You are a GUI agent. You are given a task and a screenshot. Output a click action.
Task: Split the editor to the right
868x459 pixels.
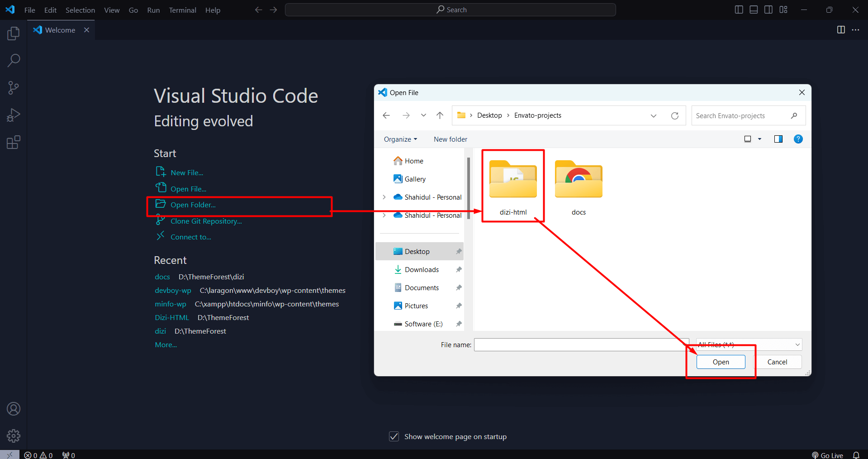pyautogui.click(x=841, y=29)
